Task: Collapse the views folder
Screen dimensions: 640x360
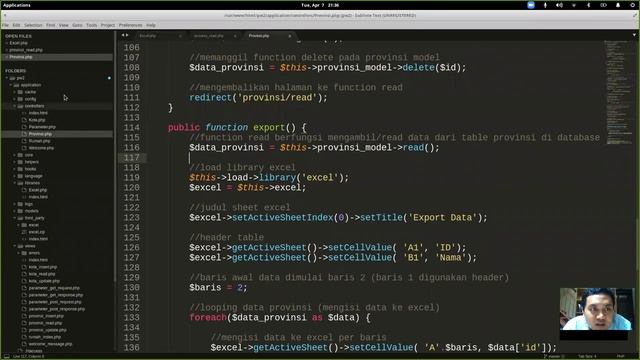Action: [x=15, y=246]
